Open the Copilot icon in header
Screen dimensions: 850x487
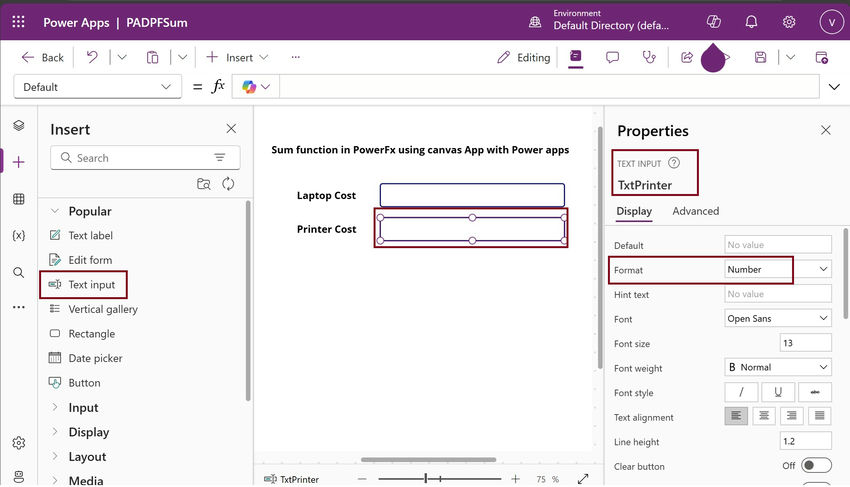coord(713,22)
